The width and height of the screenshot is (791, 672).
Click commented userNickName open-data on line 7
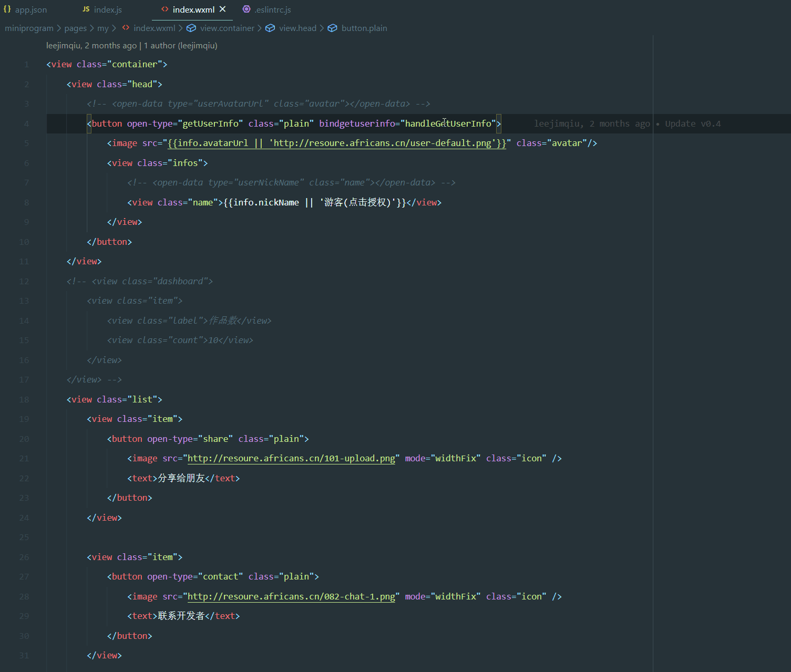pos(291,182)
